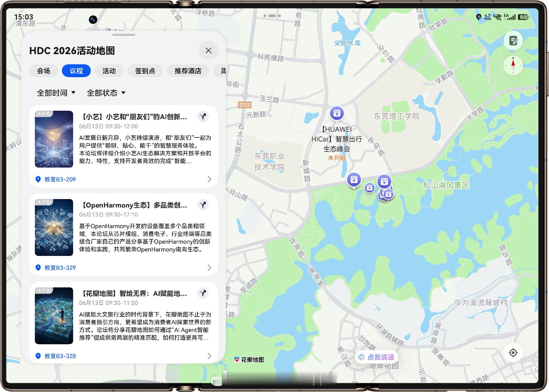Open the 全部时间 time filter
Viewport: 549px width, 392px height.
click(x=56, y=93)
